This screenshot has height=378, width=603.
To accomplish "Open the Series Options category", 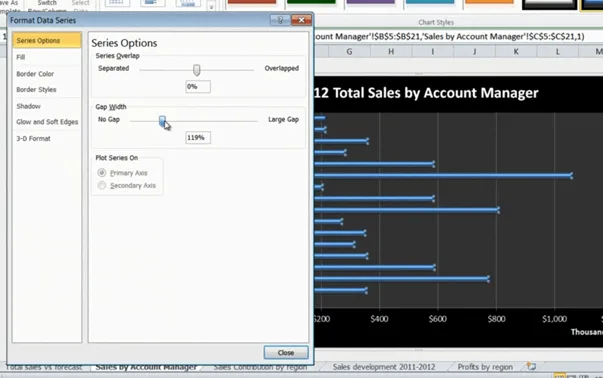I will (x=47, y=40).
